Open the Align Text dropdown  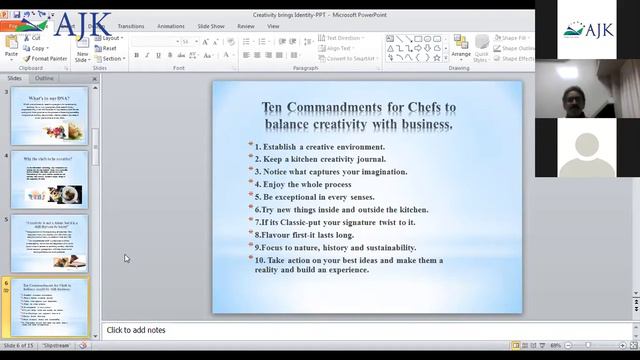click(336, 48)
